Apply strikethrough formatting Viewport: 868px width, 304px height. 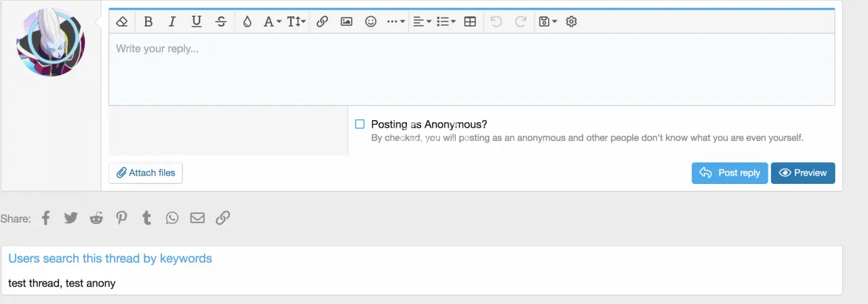click(221, 22)
